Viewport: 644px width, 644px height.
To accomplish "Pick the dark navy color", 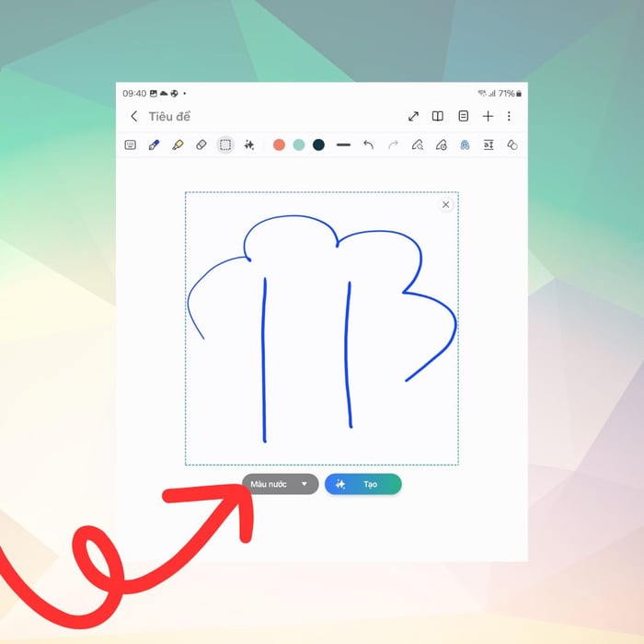I will pyautogui.click(x=318, y=144).
